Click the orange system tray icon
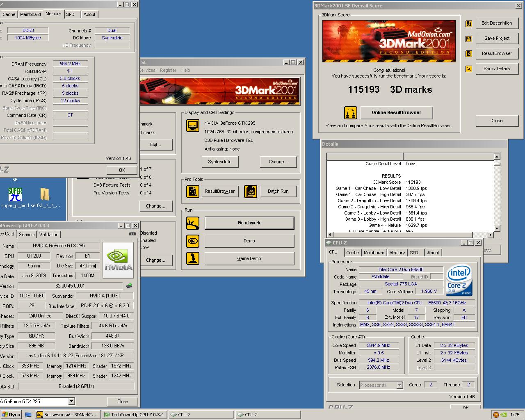This screenshot has width=525, height=420. pyautogui.click(x=496, y=415)
